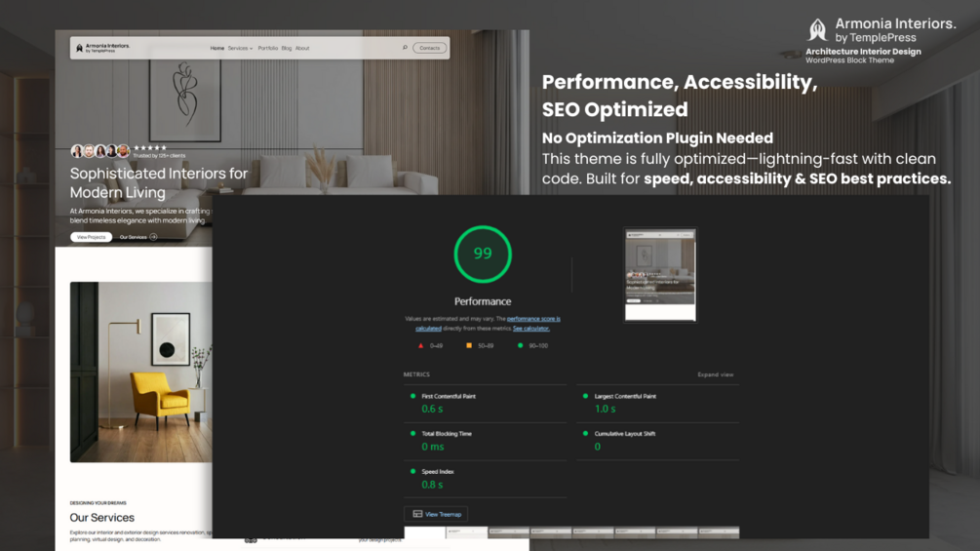Click the 0 ms value
This screenshot has height=551, width=980.
433,447
